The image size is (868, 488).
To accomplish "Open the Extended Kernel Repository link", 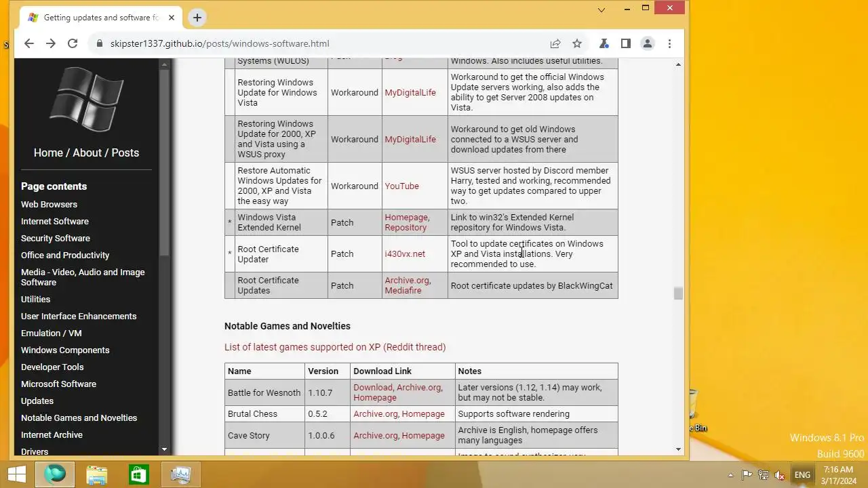I will tap(406, 227).
